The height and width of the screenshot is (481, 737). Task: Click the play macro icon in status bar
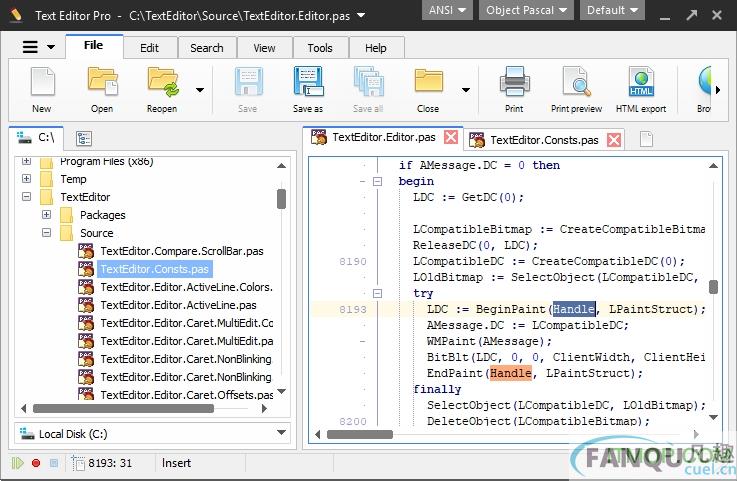17,463
